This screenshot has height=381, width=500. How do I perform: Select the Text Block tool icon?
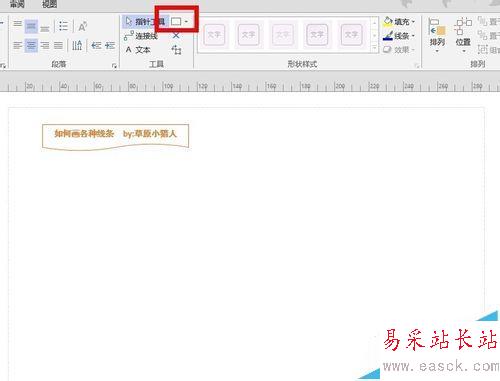[176, 50]
